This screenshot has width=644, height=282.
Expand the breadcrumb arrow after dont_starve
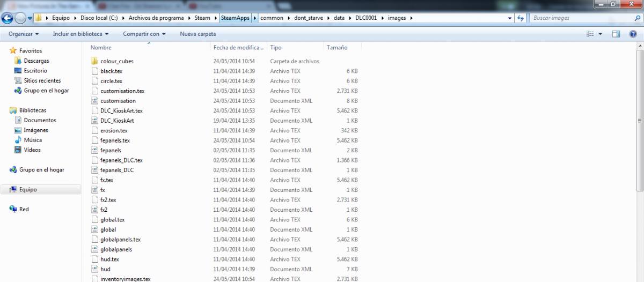328,18
